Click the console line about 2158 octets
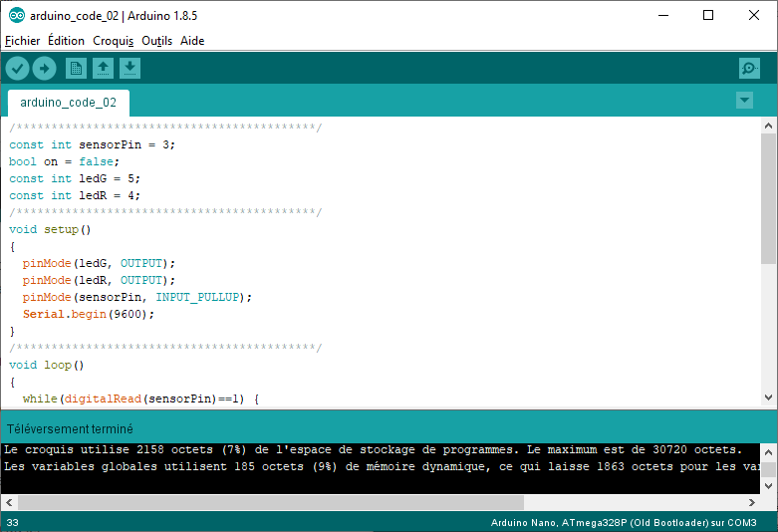 coord(374,449)
